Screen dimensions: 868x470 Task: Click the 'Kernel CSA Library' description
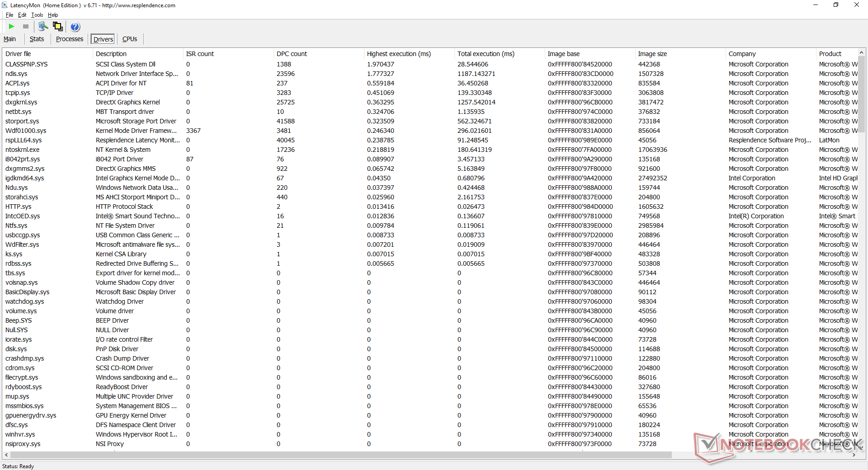[121, 254]
